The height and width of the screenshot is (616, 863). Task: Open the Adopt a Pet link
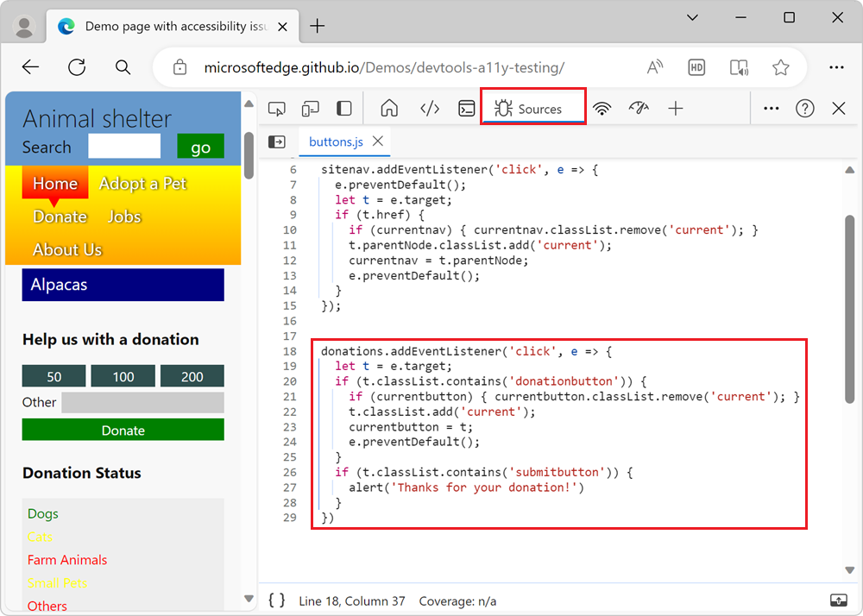142,184
